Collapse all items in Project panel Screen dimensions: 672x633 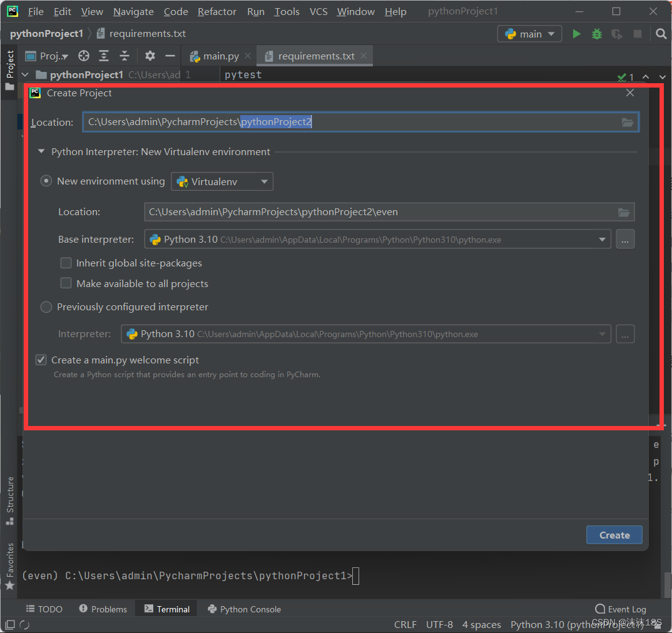pos(125,56)
